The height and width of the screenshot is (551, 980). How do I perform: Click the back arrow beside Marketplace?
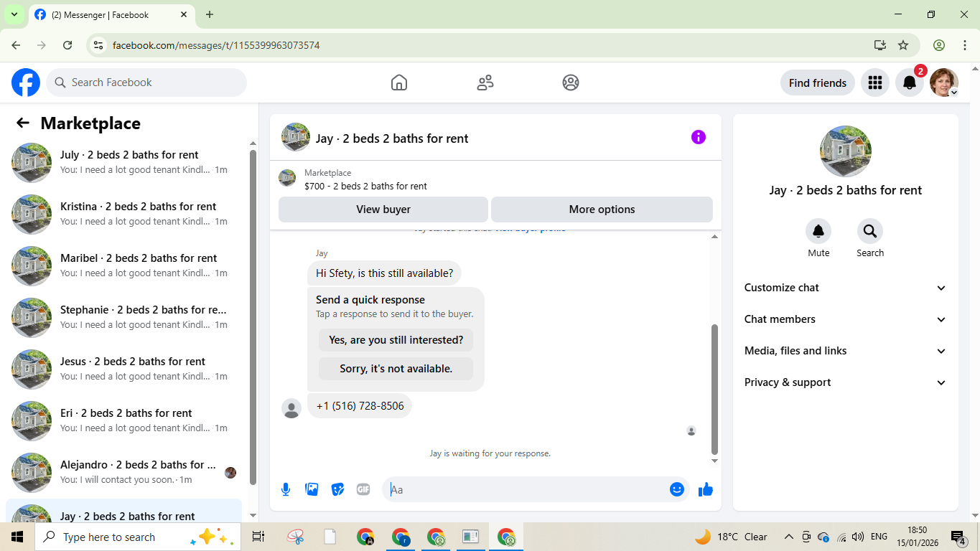coord(23,123)
